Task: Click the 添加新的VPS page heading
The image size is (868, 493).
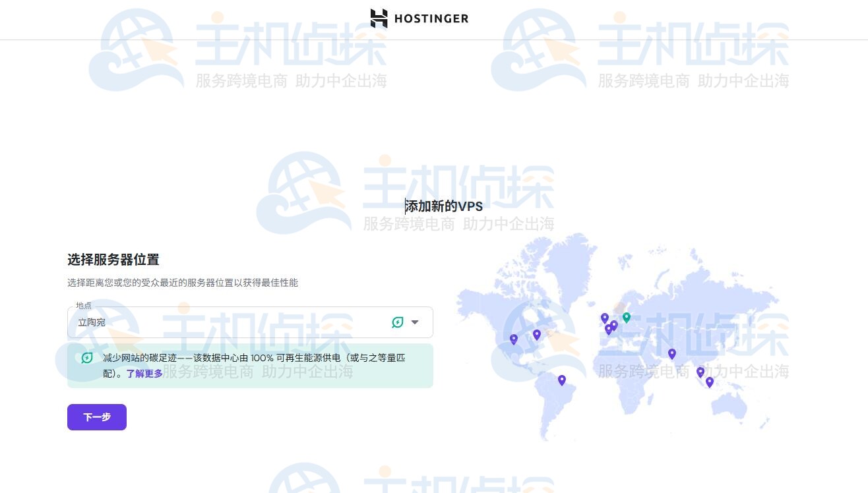Action: point(443,206)
